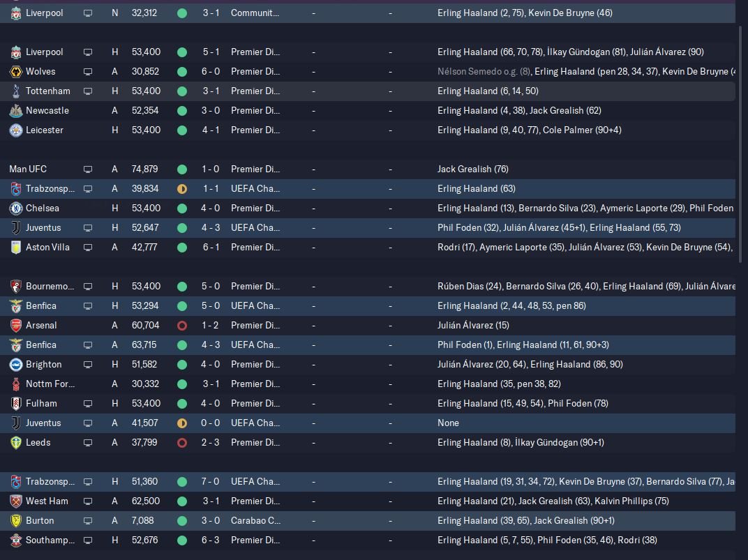The image size is (748, 560).
Task: Click scorers 'None' in Juventus away row
Action: 448,423
